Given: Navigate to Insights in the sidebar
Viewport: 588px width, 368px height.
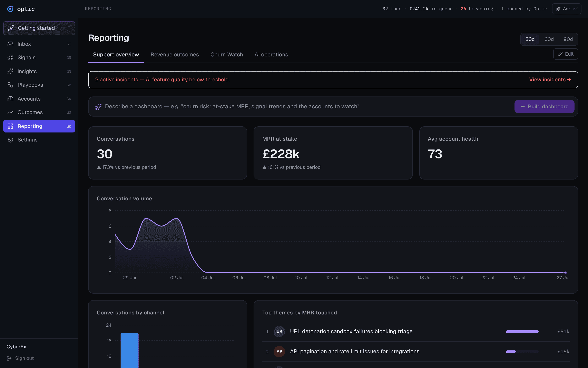Looking at the screenshot, I should click(39, 71).
